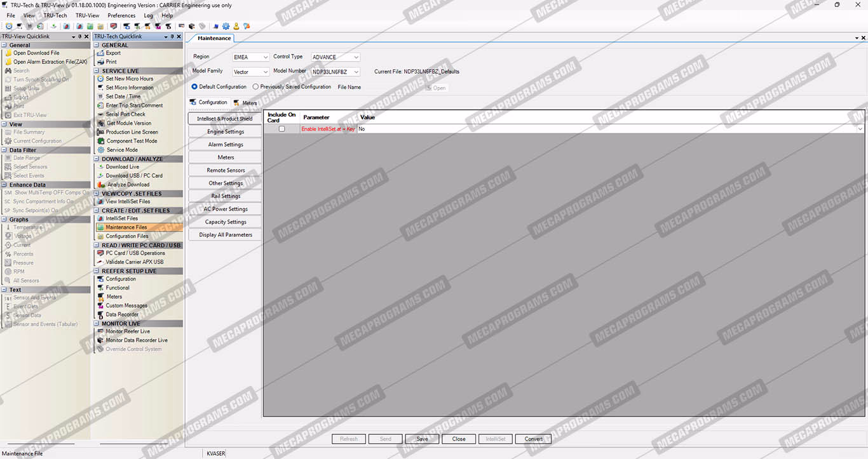The image size is (868, 459).
Task: Switch to the Configuration tab
Action: [208, 102]
